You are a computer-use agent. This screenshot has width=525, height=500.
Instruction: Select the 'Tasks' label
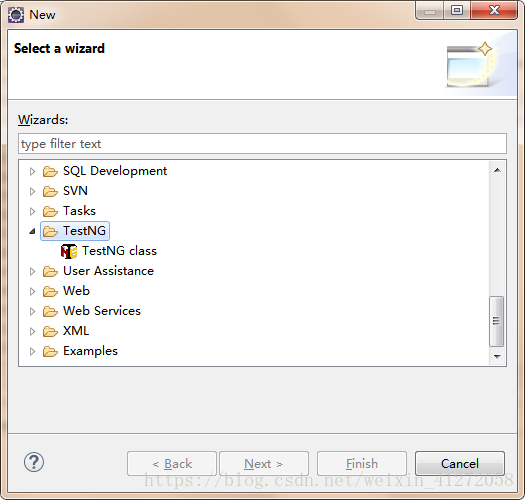79,211
